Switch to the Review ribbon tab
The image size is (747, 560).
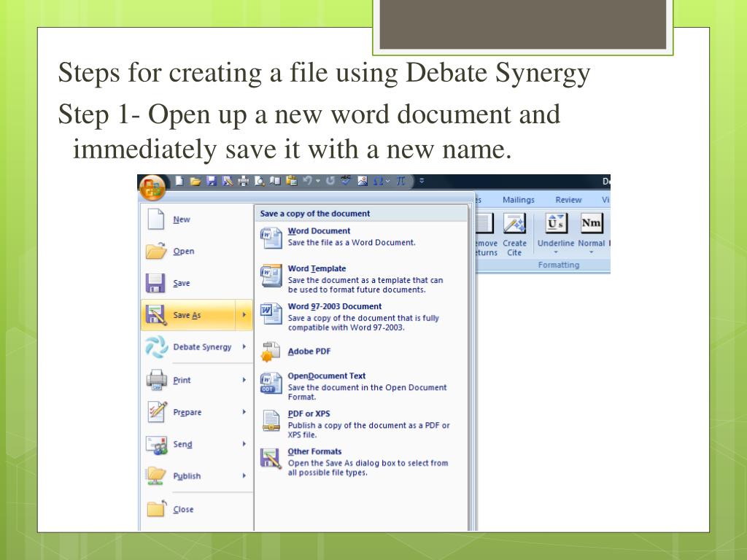[568, 200]
